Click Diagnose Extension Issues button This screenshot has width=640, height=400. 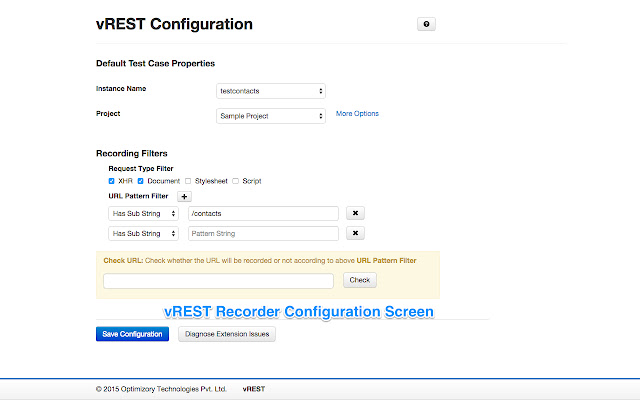(x=227, y=334)
